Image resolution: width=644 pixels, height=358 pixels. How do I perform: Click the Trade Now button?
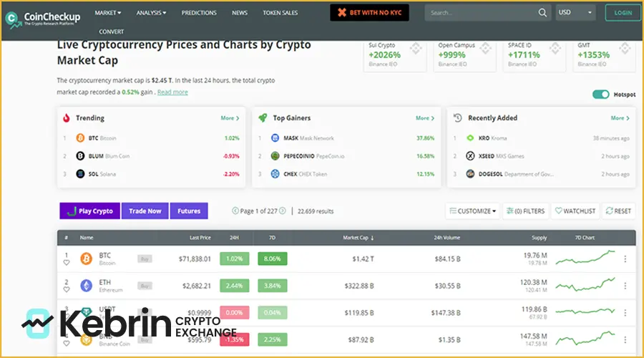tap(145, 211)
